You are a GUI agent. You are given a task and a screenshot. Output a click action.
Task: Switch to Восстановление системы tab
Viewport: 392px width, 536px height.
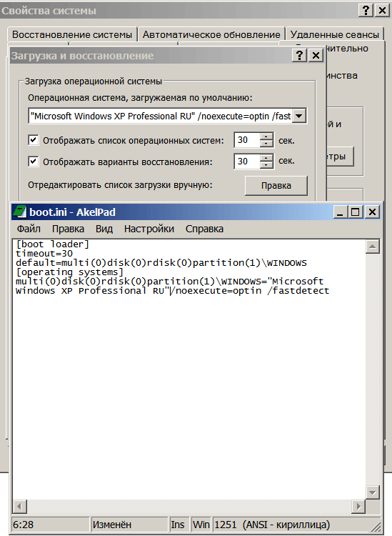(x=72, y=34)
